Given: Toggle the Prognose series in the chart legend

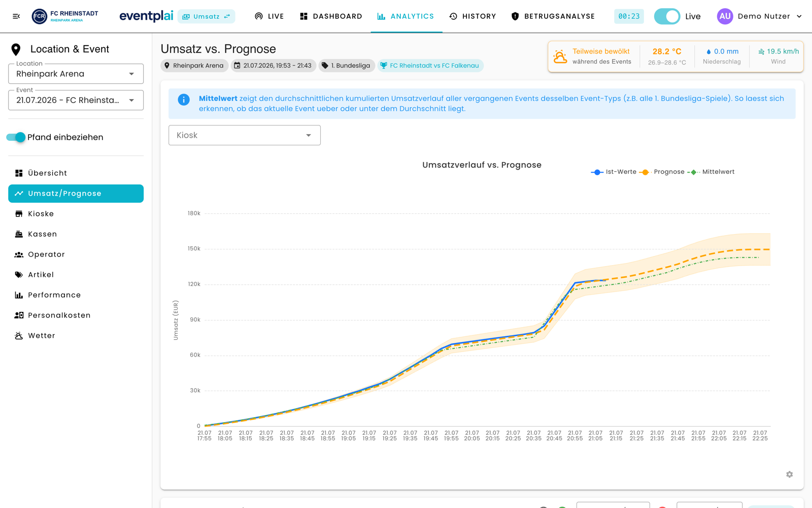Looking at the screenshot, I should [662, 172].
